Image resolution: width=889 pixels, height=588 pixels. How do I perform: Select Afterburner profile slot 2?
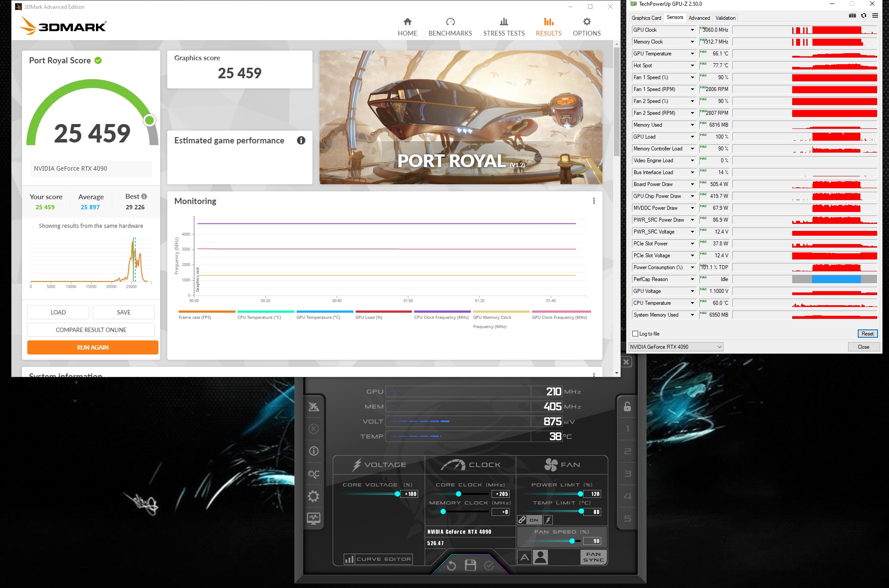628,451
